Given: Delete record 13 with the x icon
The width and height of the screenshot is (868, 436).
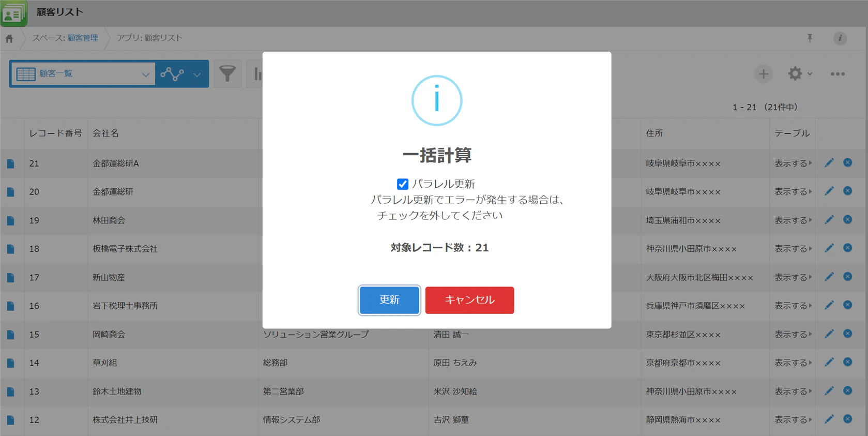Looking at the screenshot, I should (847, 391).
